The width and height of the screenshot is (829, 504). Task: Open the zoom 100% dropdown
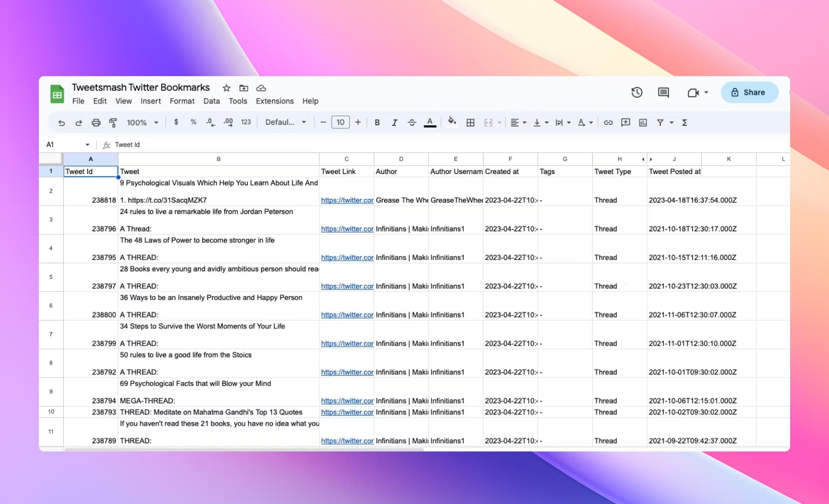tap(142, 123)
